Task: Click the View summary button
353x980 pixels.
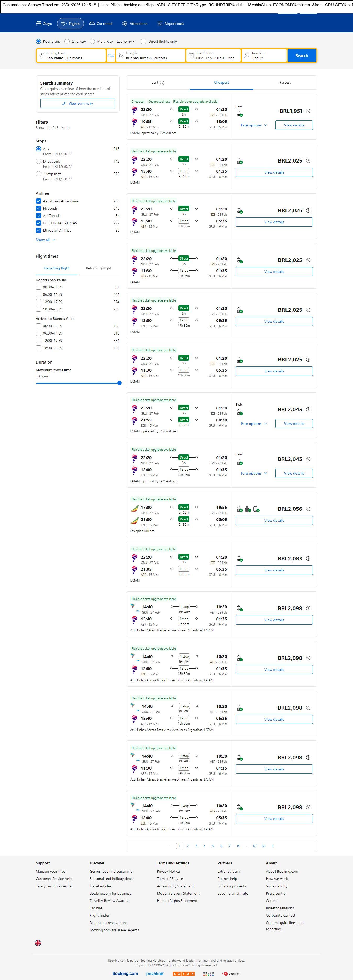Action: pos(78,103)
